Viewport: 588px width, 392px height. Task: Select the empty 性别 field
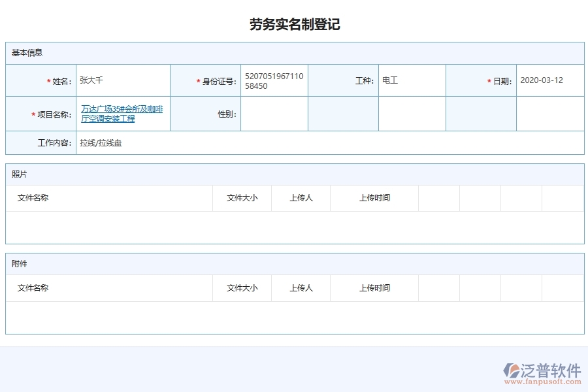(x=273, y=112)
